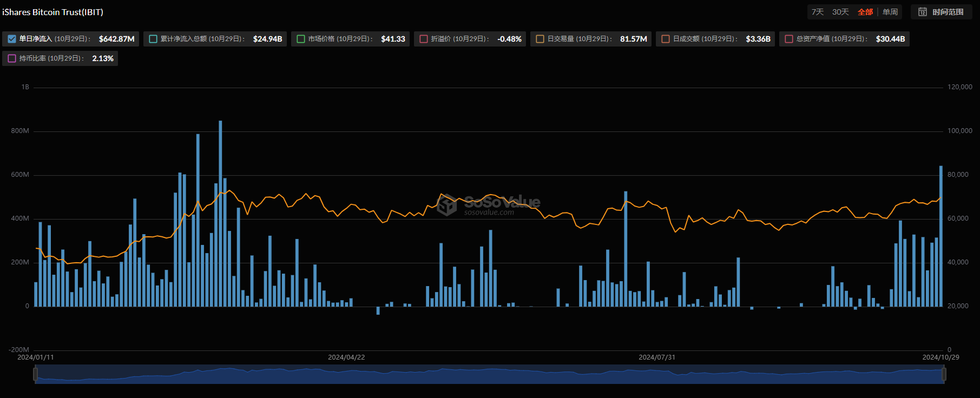Click the $642.87M net inflow value
Image resolution: width=980 pixels, height=398 pixels.
click(117, 39)
